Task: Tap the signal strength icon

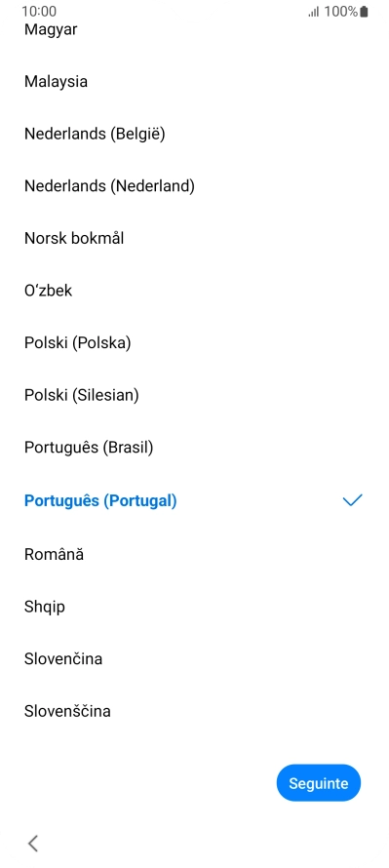Action: coord(314,12)
